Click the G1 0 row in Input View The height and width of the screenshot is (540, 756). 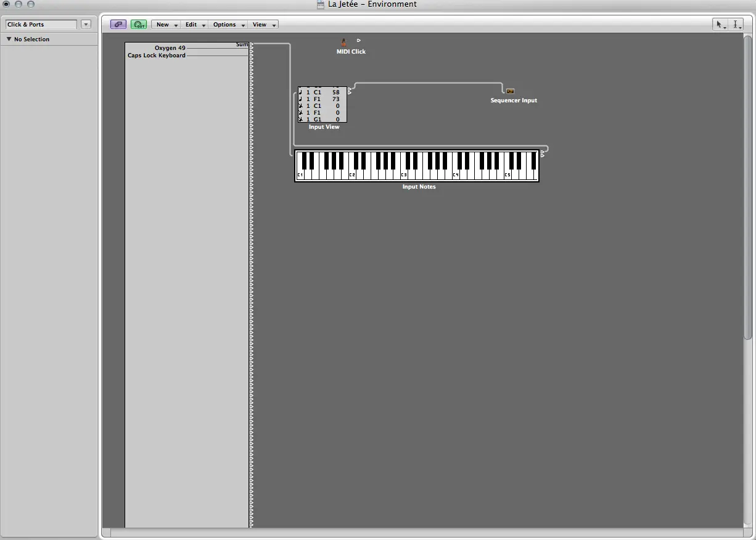point(321,120)
